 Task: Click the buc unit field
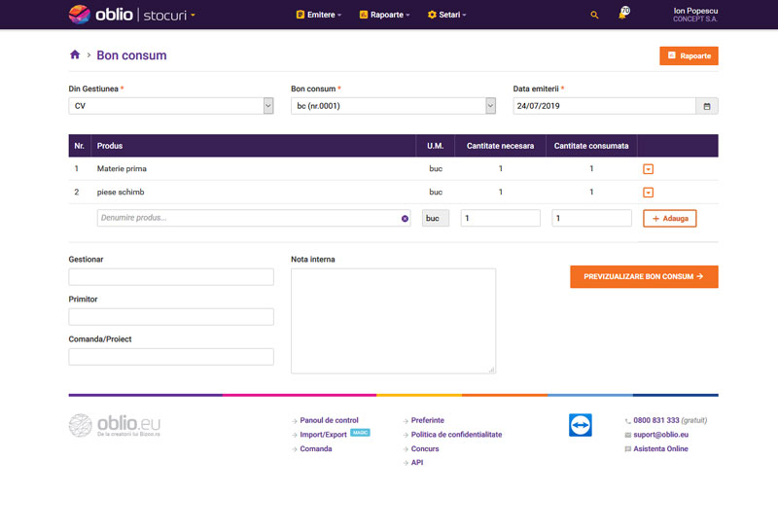point(435,218)
